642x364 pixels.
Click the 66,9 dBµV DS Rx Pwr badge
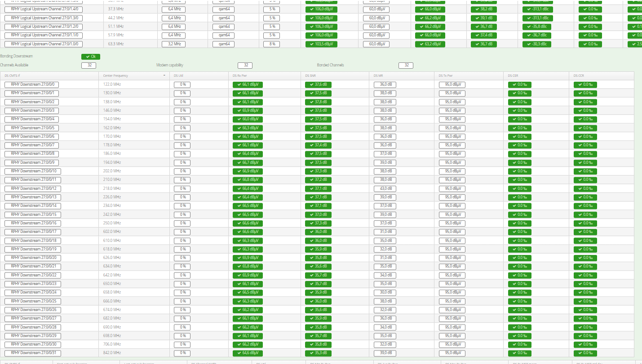click(248, 171)
